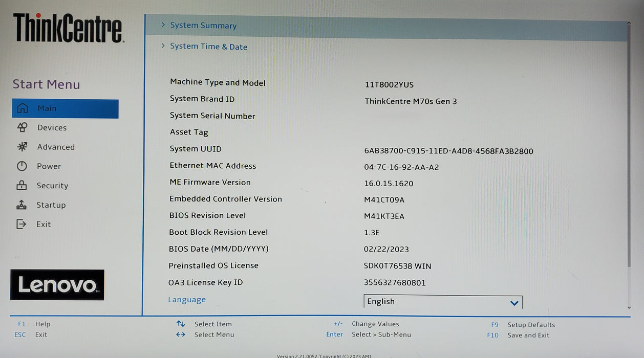Go to the Advanced menu
Screen dimensions: 644x358
56,147
